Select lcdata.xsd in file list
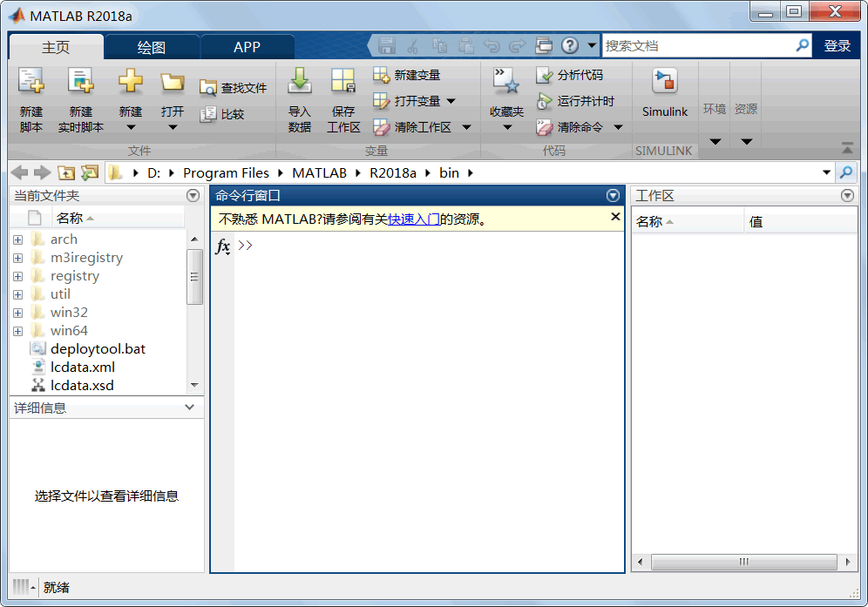This screenshot has height=607, width=868. click(x=82, y=386)
